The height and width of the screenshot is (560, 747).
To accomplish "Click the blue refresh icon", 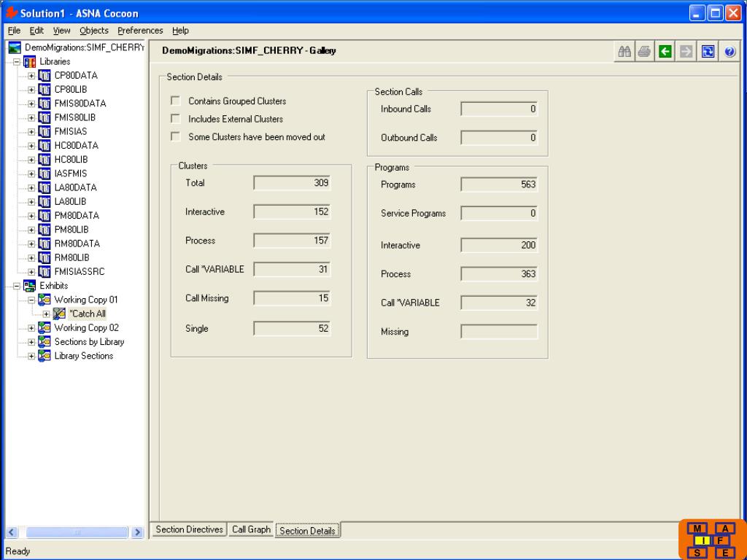I will [x=708, y=52].
